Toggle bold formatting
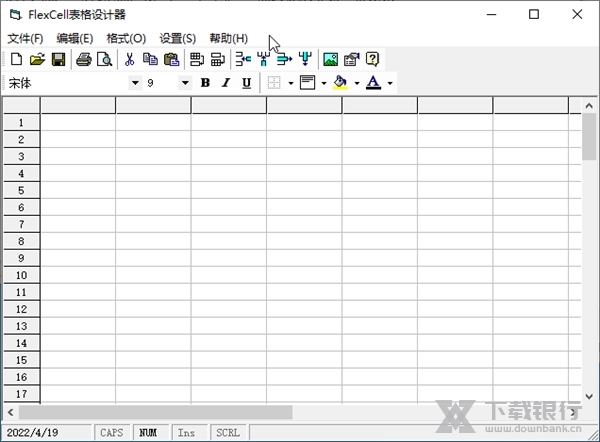This screenshot has height=442, width=600. tap(205, 83)
